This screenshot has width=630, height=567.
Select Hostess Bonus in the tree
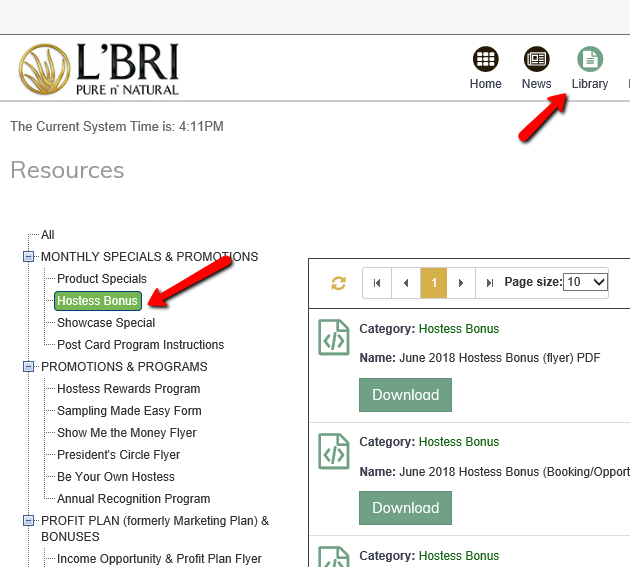click(98, 301)
